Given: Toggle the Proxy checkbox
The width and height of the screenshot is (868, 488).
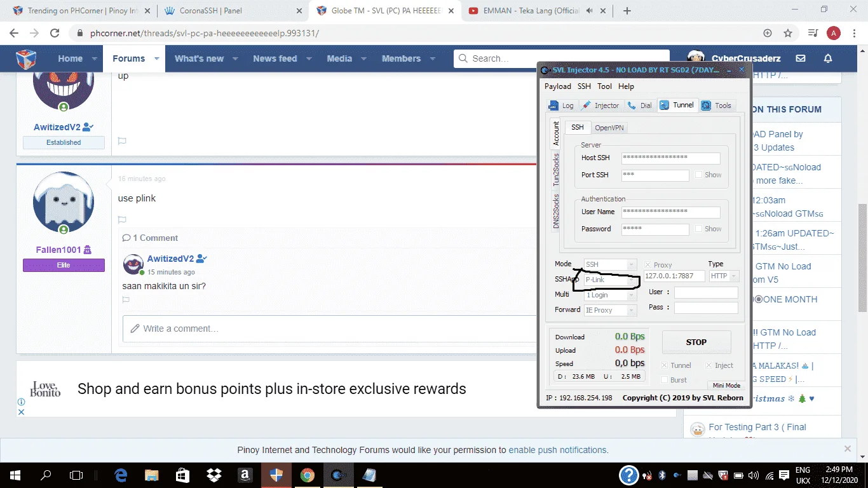Looking at the screenshot, I should point(648,265).
